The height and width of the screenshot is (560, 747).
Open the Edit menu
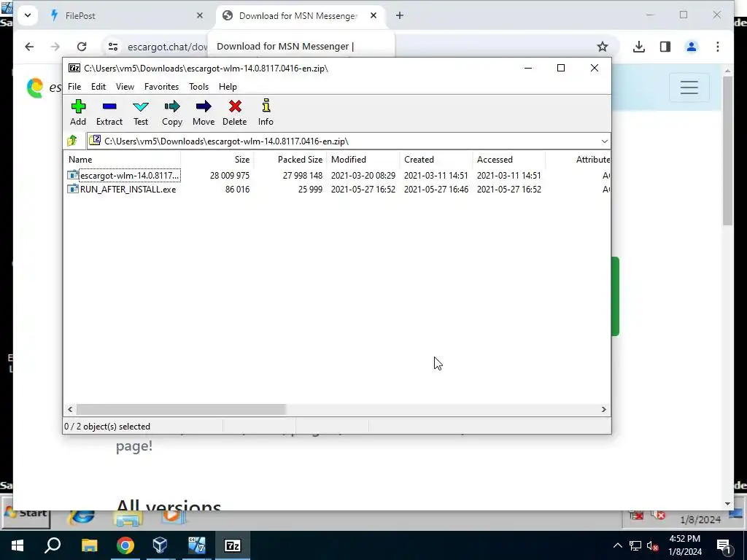[x=98, y=87]
